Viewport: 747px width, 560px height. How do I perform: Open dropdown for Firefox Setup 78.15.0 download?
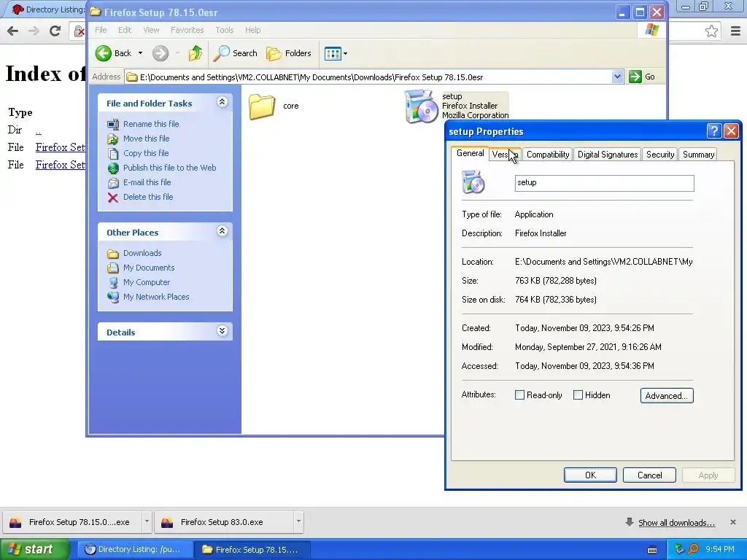[147, 522]
